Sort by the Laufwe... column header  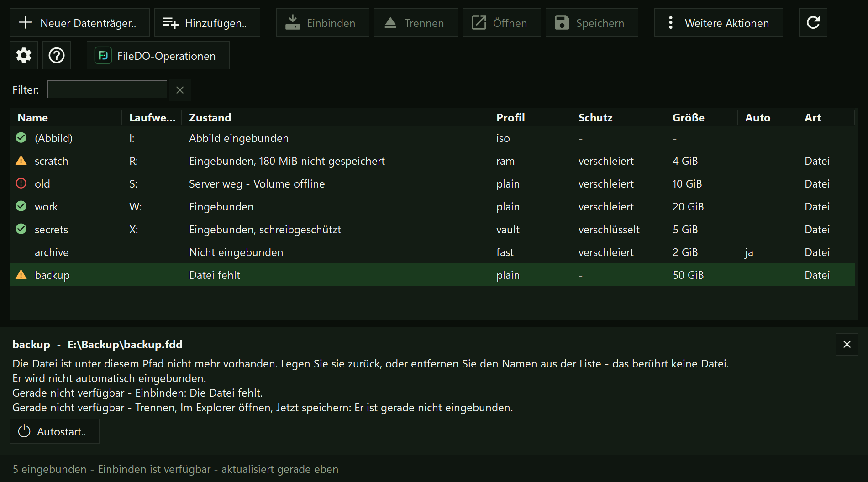(x=152, y=117)
